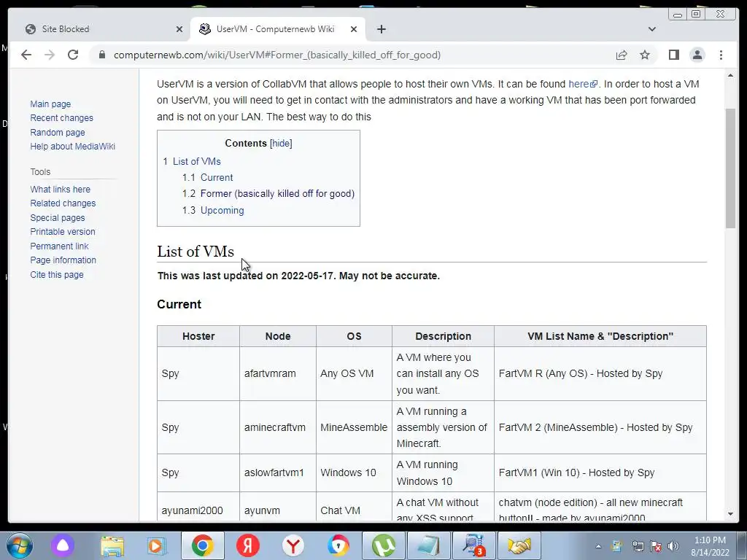Close the Site Blocked tab

point(179,29)
